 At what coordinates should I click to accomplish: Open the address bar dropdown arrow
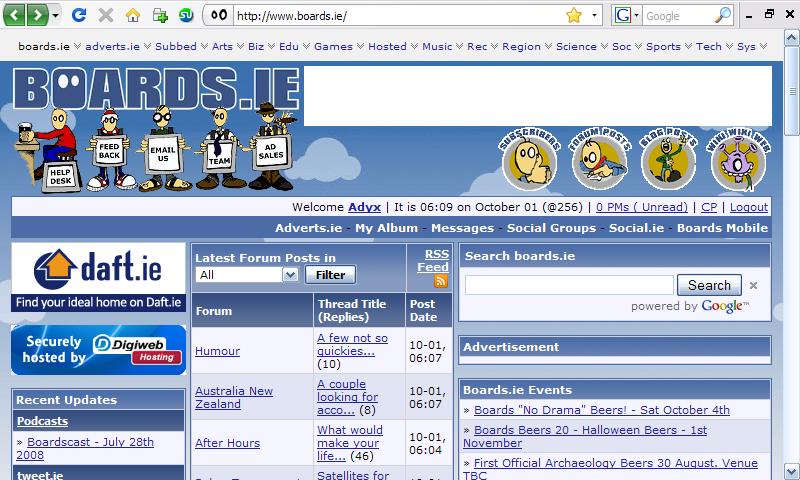click(x=594, y=15)
